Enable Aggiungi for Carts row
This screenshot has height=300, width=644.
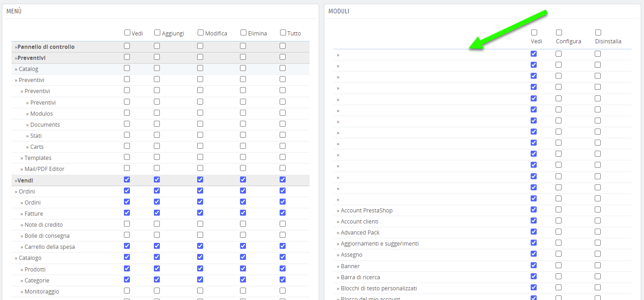(157, 146)
